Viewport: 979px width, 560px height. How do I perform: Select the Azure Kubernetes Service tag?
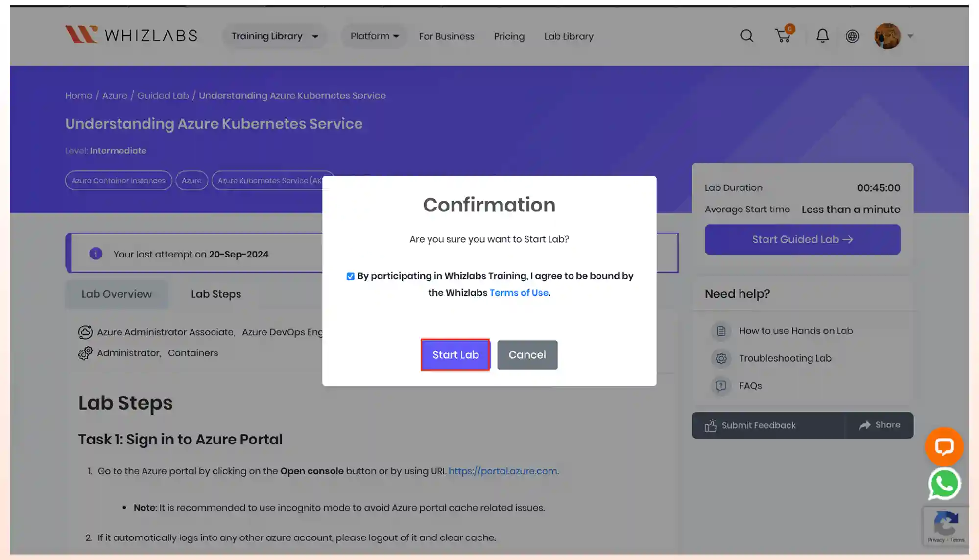pos(268,180)
